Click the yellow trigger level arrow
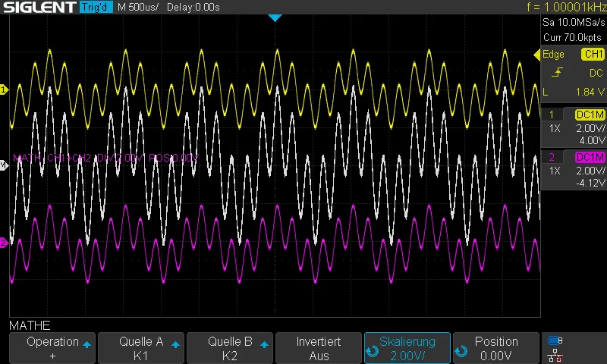 coord(537,55)
